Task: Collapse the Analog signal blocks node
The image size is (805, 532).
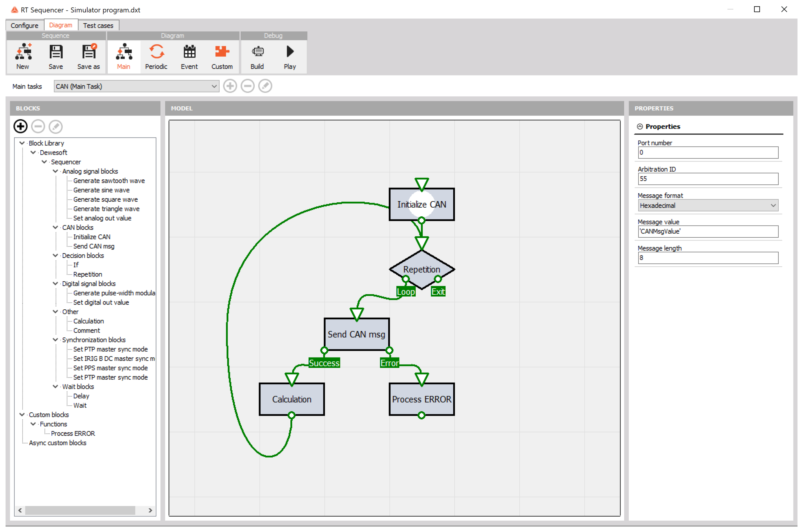Action: (x=55, y=171)
